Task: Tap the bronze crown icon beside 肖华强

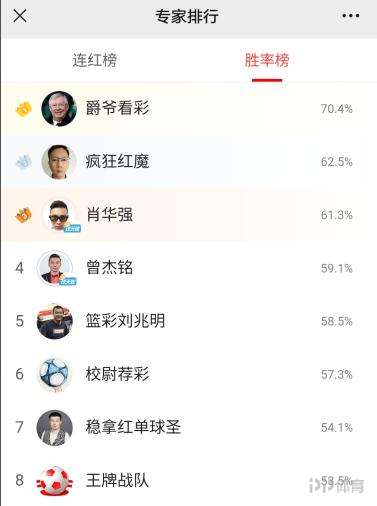Action: tap(24, 215)
